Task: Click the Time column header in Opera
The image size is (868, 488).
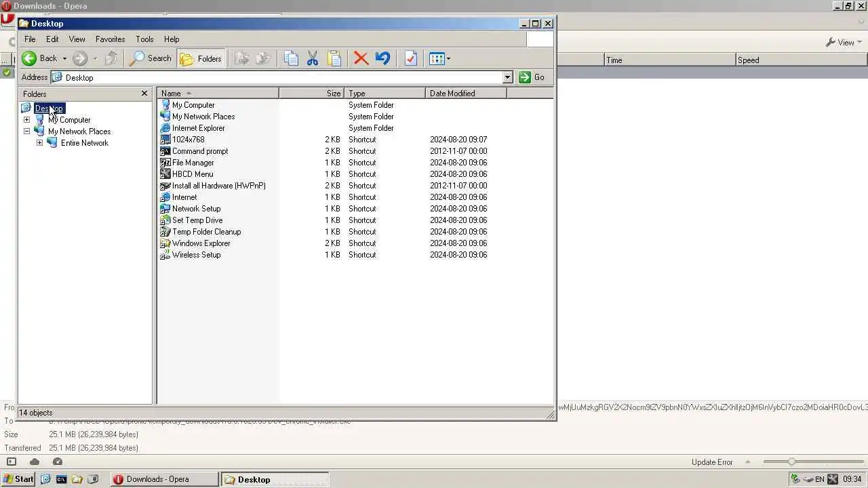Action: [670, 60]
